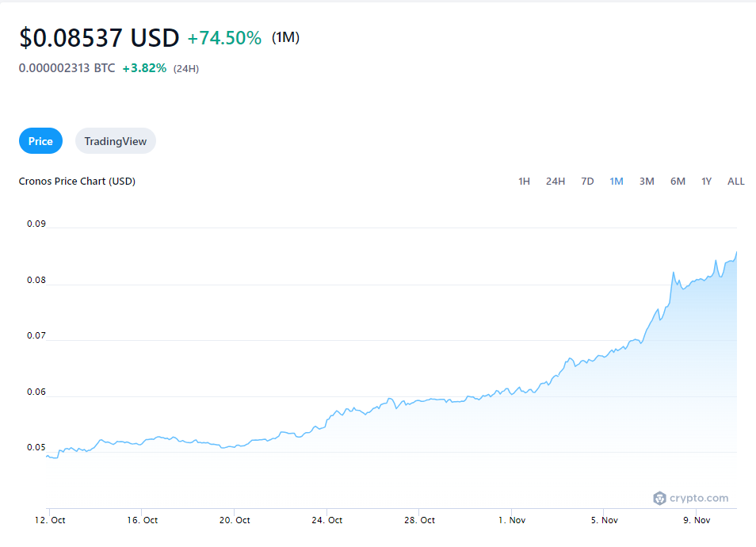Screen dimensions: 756x547
Task: Click the 0.08 y-axis label
Action: tap(36, 281)
